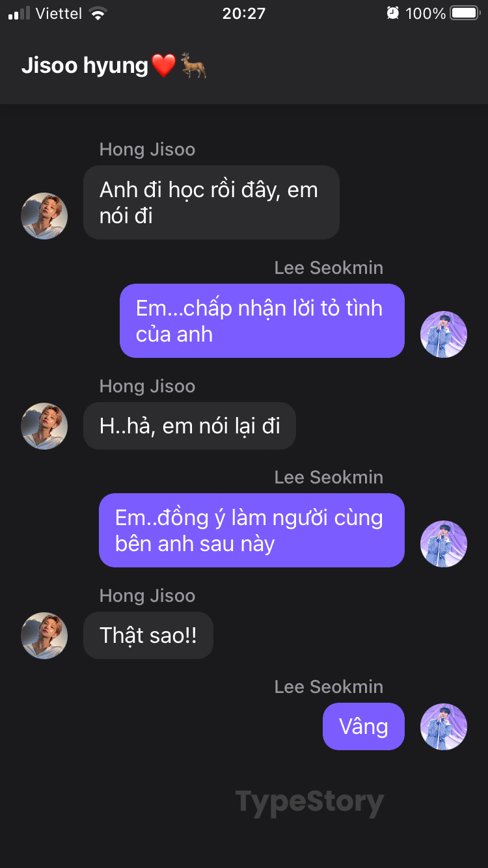Tap the deer emoji in chat title
This screenshot has height=868, width=488.
tap(194, 66)
